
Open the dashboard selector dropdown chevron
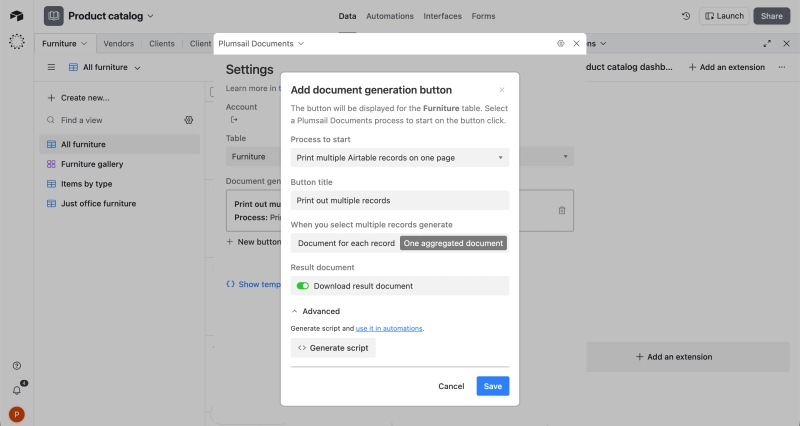tap(603, 43)
